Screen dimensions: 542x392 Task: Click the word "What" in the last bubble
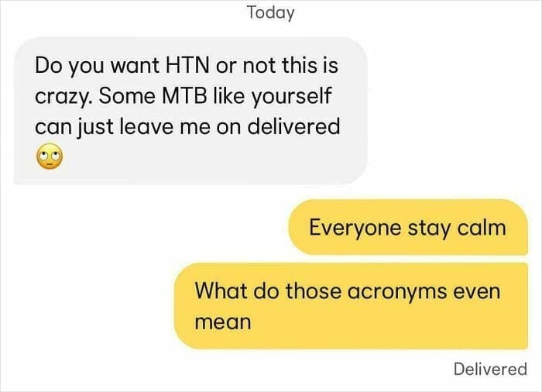[x=221, y=290]
